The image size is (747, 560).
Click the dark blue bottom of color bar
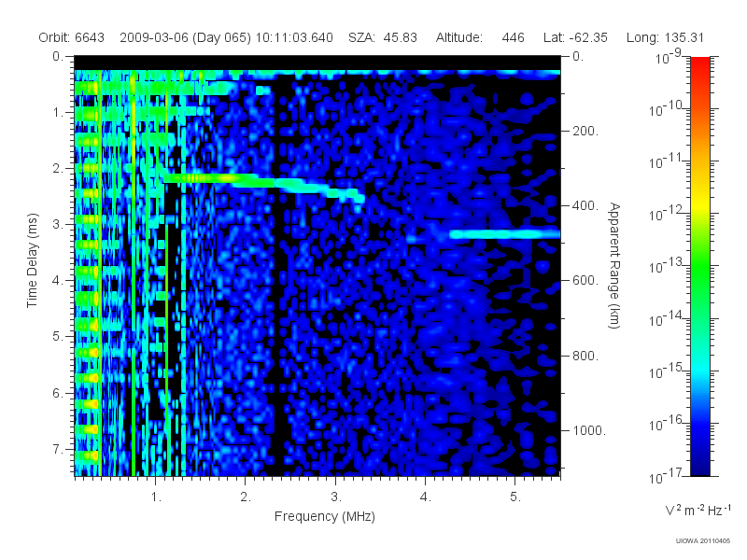(x=699, y=464)
